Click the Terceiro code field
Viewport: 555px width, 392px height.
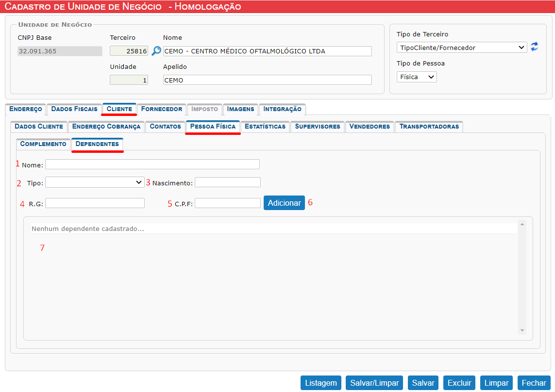pyautogui.click(x=129, y=51)
